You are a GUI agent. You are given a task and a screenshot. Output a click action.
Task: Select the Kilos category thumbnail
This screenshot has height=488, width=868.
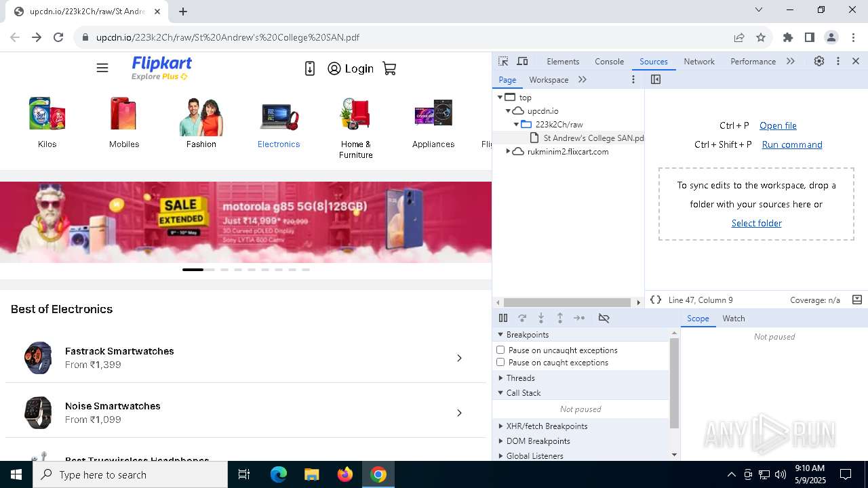(47, 113)
